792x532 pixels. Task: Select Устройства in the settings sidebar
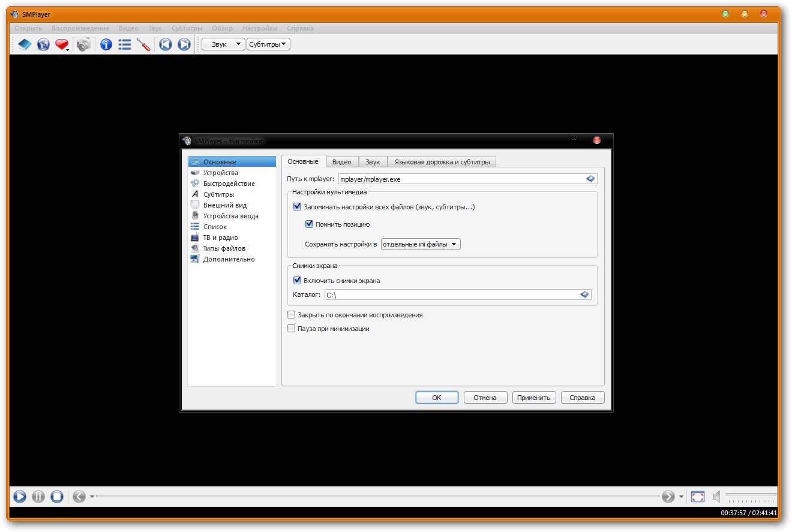pyautogui.click(x=232, y=173)
